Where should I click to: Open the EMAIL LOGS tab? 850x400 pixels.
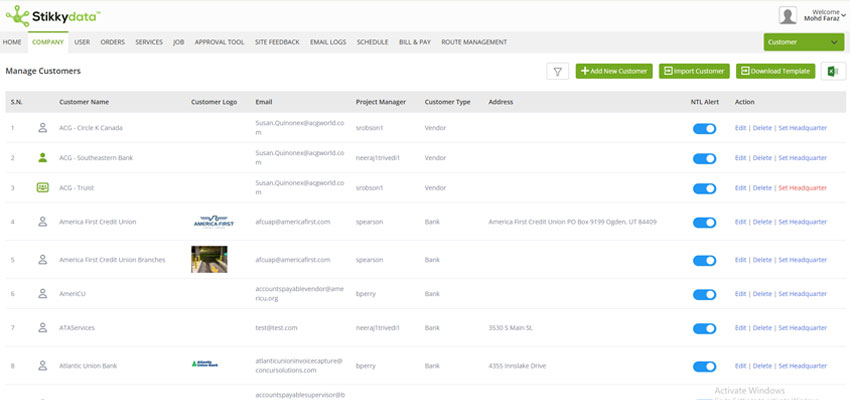(328, 42)
